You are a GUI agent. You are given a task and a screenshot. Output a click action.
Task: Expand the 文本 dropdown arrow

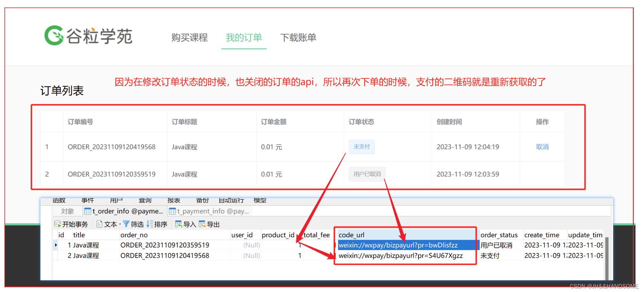[x=120, y=224]
